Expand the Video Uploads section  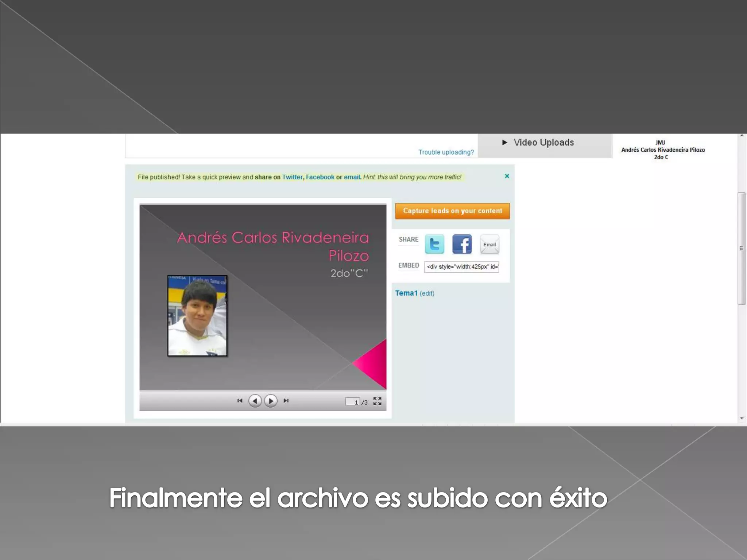pyautogui.click(x=538, y=143)
